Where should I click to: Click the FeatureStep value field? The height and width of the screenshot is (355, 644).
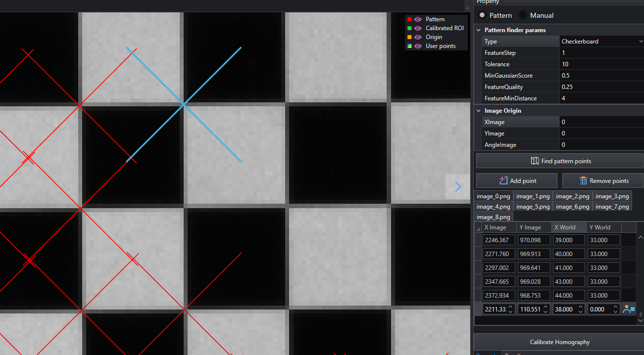point(602,53)
